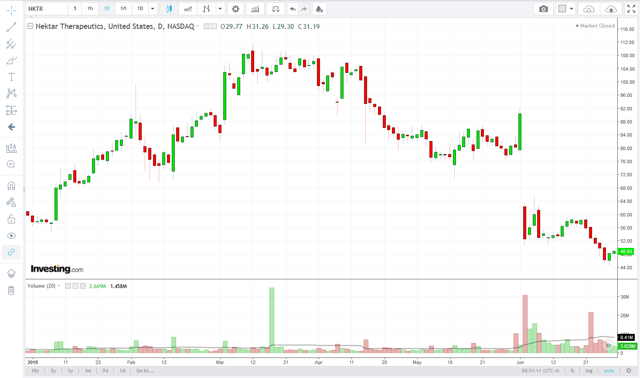Toggle log scale button
This screenshot has height=378, width=640.
pyautogui.click(x=589, y=371)
